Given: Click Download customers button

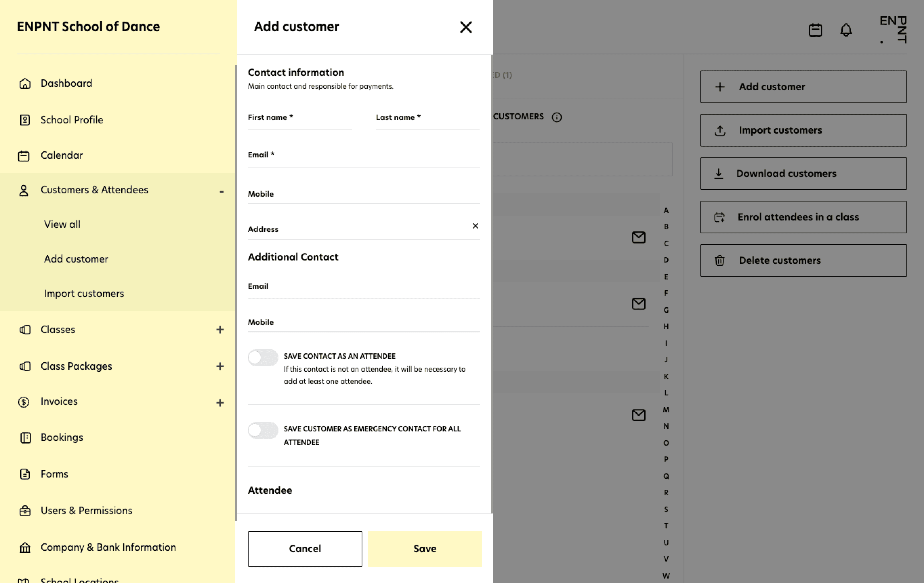Looking at the screenshot, I should coord(803,174).
